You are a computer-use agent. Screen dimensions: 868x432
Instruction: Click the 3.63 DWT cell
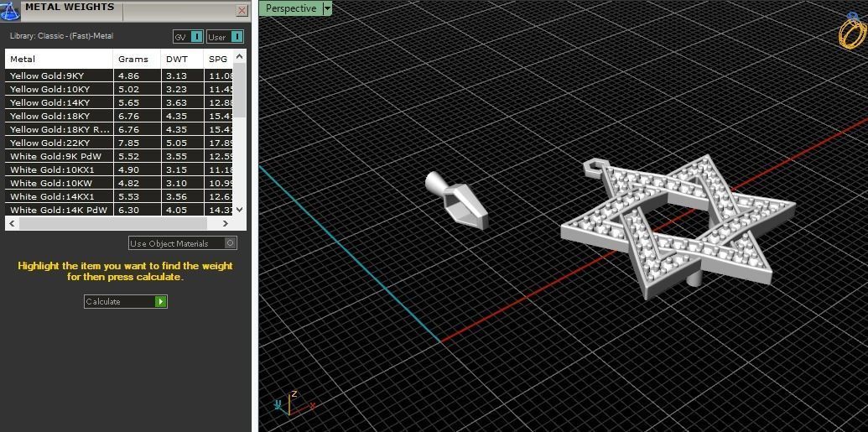[x=182, y=102]
